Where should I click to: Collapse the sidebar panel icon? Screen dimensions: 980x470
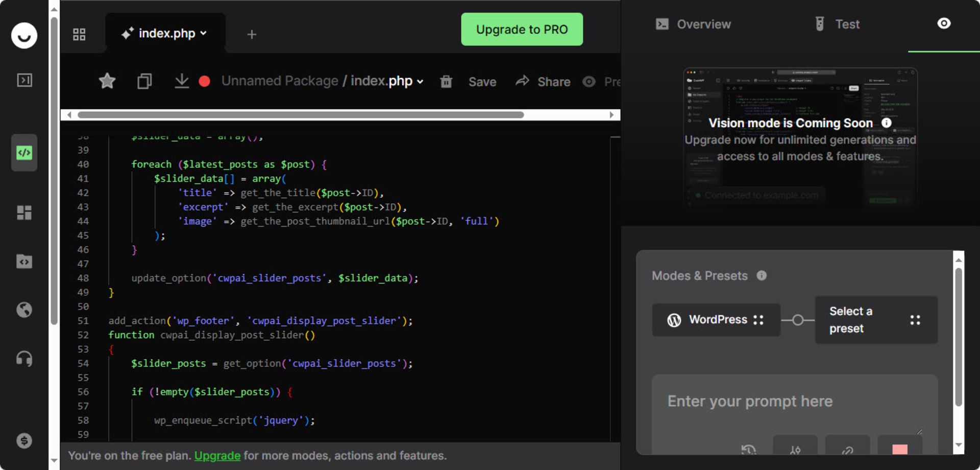coord(24,80)
